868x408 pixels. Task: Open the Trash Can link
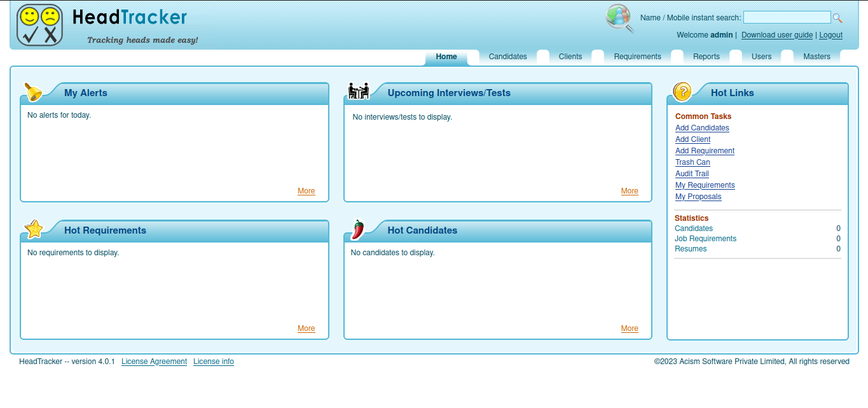[692, 162]
